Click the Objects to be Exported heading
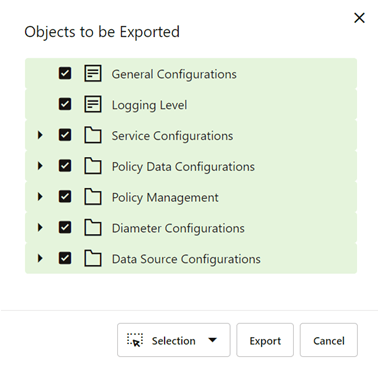 tap(102, 32)
